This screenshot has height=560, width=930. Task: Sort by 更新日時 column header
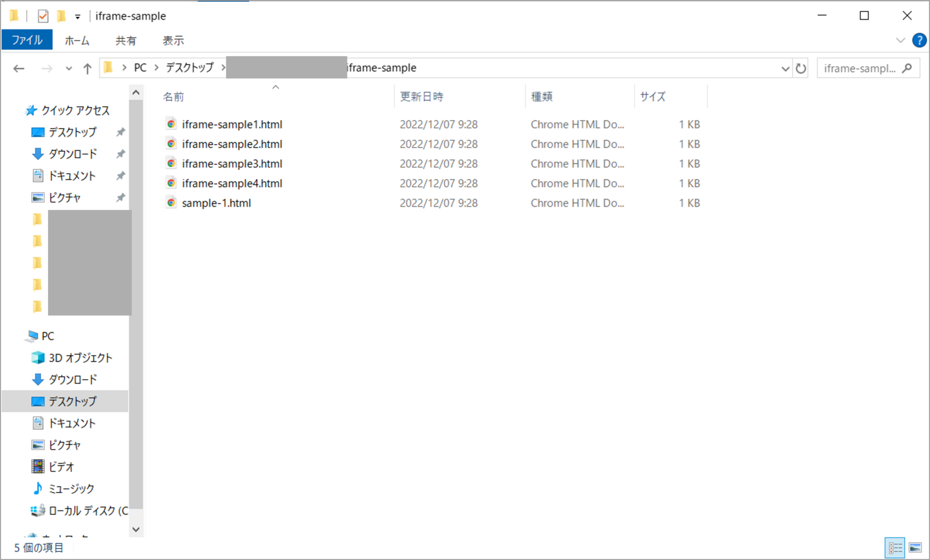[x=421, y=96]
